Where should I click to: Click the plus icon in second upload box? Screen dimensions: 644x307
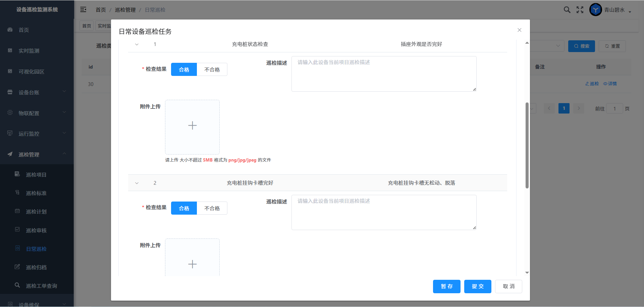coord(192,264)
